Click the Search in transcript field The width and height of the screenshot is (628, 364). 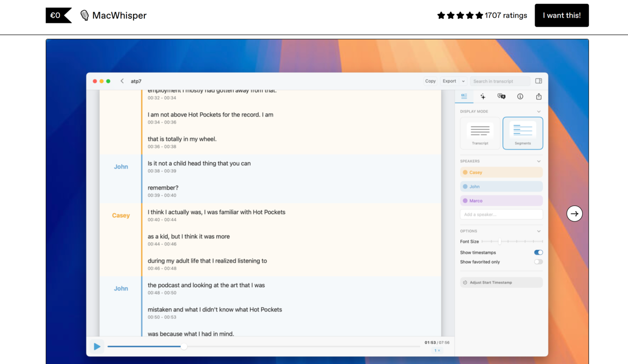coord(500,81)
